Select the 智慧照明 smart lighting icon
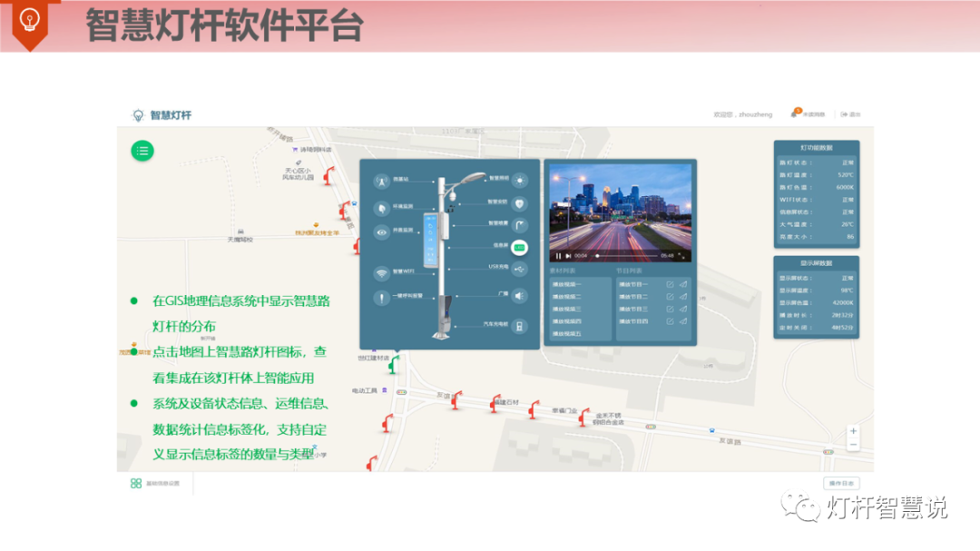Screen dimensions: 980x551 (x=519, y=180)
